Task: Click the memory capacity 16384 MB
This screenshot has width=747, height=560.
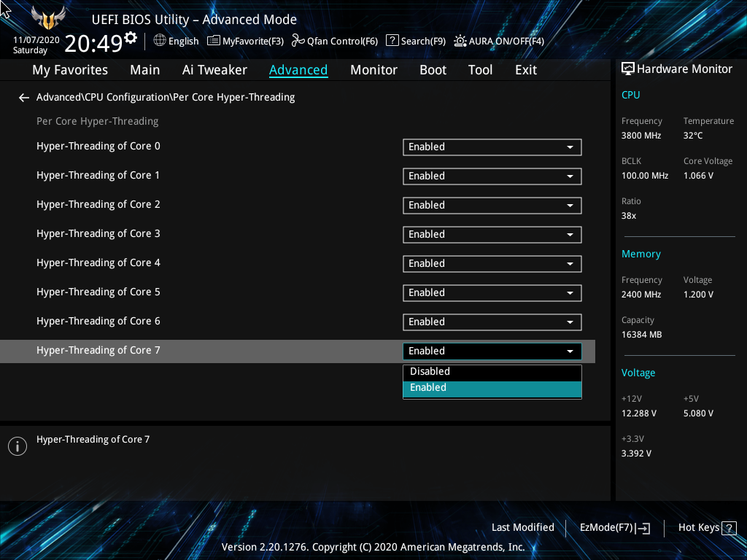Action: coord(641,335)
